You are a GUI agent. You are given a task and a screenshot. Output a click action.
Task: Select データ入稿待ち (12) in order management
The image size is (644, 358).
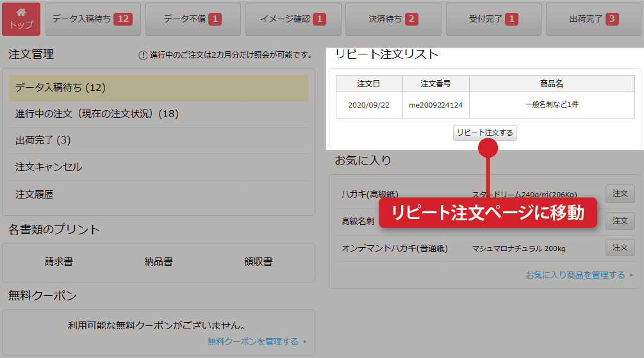(158, 88)
